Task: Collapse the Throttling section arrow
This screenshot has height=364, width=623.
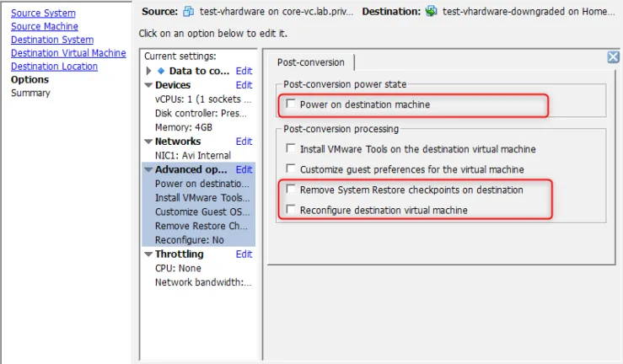Action: click(x=148, y=254)
